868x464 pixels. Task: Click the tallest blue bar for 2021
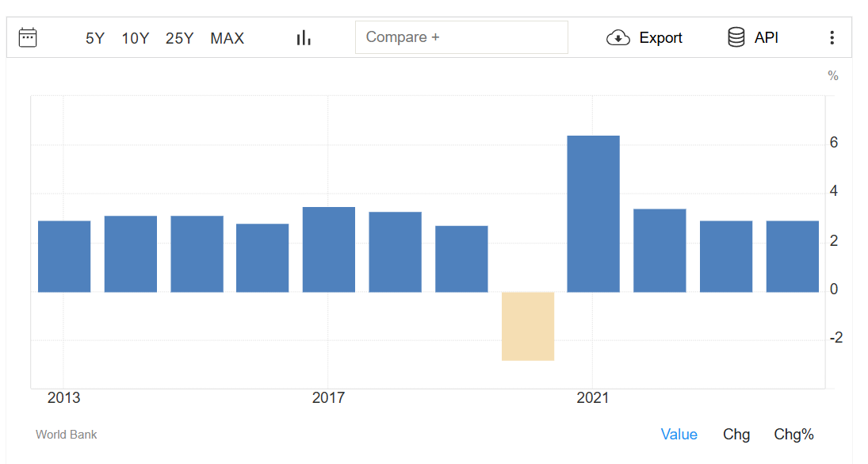tap(593, 214)
